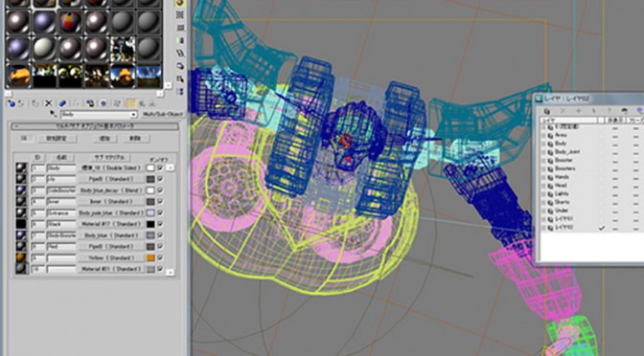Click the Multi/Sub-Object material type button

(x=161, y=115)
